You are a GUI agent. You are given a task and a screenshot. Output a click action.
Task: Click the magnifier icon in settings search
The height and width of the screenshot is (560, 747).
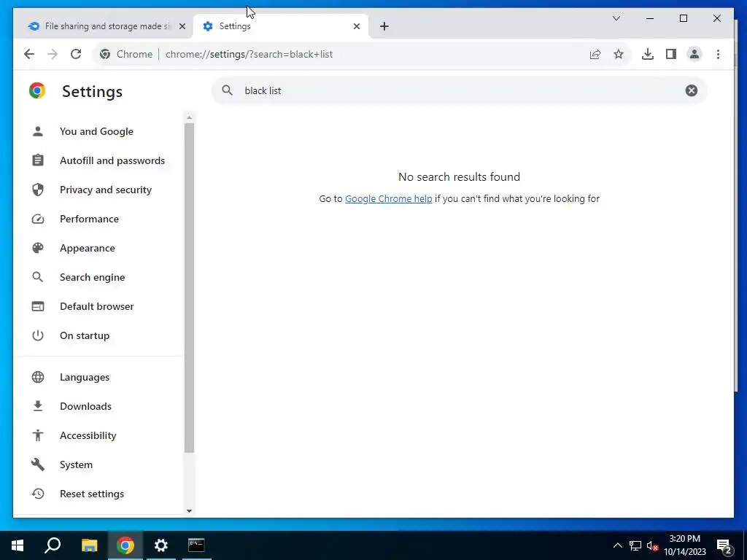[x=228, y=90]
